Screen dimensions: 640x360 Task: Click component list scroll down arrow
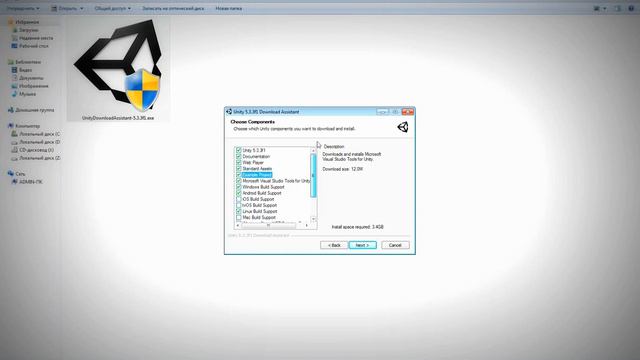(313, 219)
